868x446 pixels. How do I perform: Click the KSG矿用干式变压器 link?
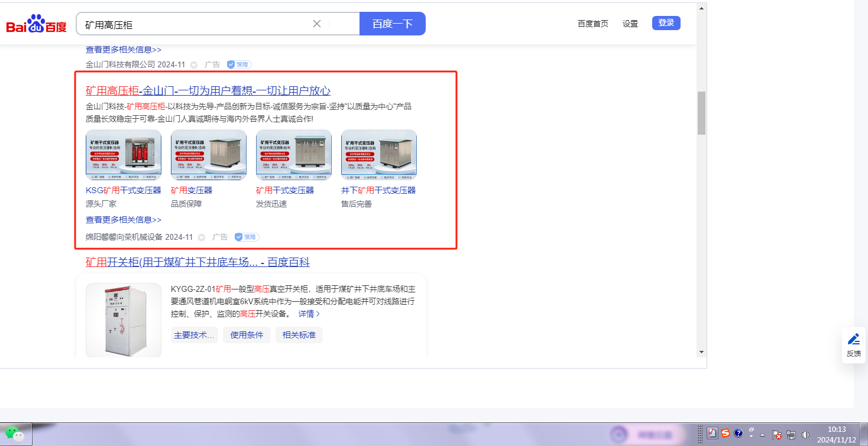124,190
